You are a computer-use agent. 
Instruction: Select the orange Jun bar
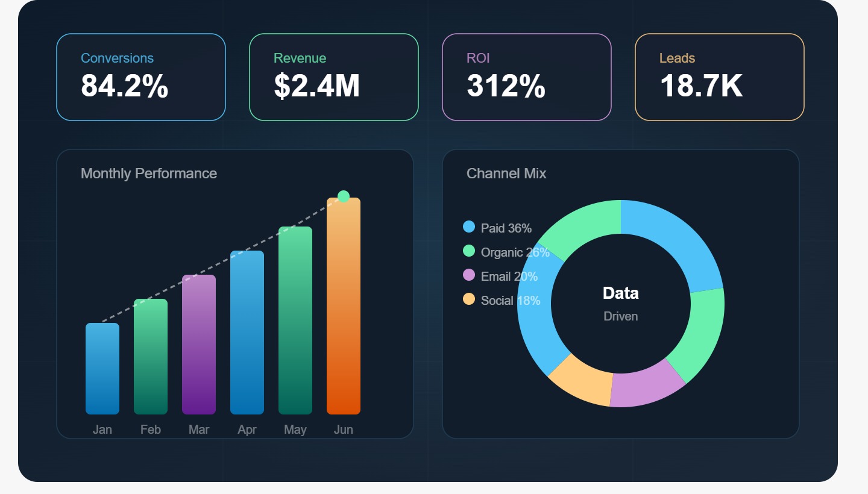(344, 306)
